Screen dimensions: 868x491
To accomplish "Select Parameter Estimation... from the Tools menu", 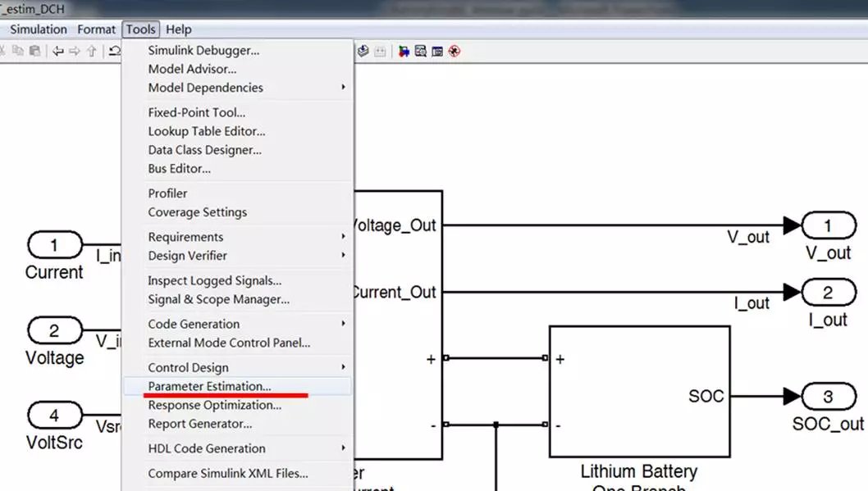I will (x=209, y=386).
